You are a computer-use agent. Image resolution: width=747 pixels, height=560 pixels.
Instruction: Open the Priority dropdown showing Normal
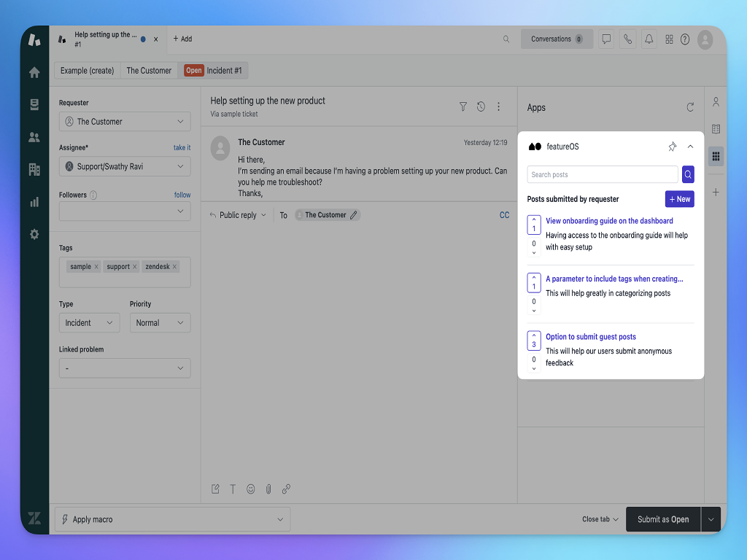tap(160, 323)
